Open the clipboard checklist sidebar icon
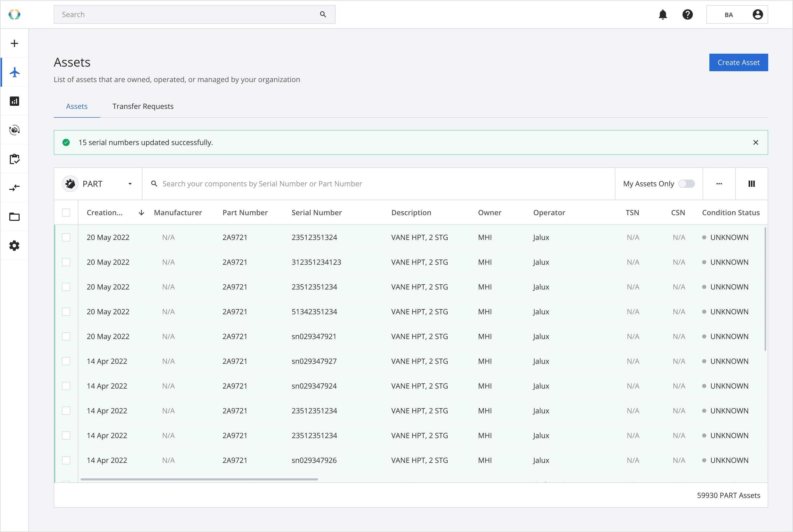This screenshot has width=793, height=532. (x=14, y=159)
